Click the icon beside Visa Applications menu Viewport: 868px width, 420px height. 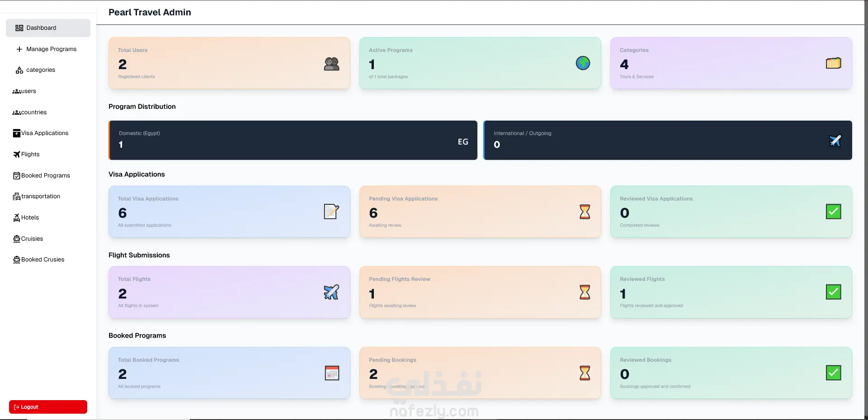tap(17, 133)
